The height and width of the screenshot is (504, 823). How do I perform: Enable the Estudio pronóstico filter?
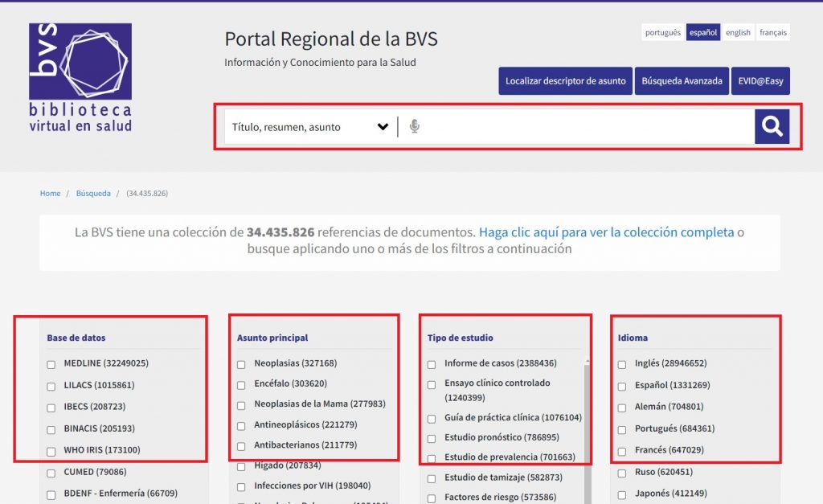click(x=432, y=438)
